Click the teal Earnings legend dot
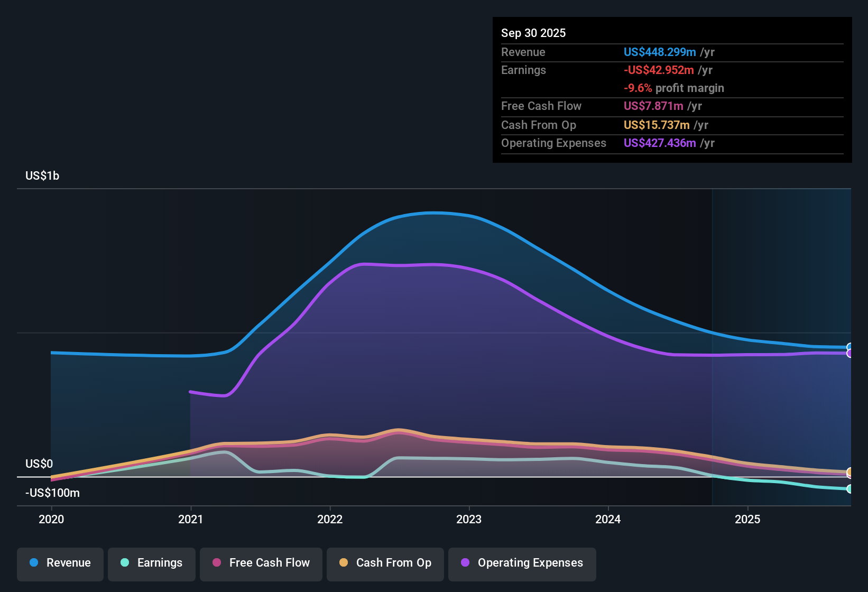 pyautogui.click(x=125, y=563)
